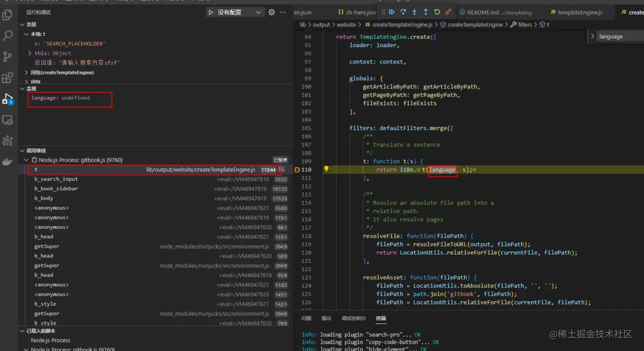Select b_search_input call stack frame

pyautogui.click(x=56, y=179)
